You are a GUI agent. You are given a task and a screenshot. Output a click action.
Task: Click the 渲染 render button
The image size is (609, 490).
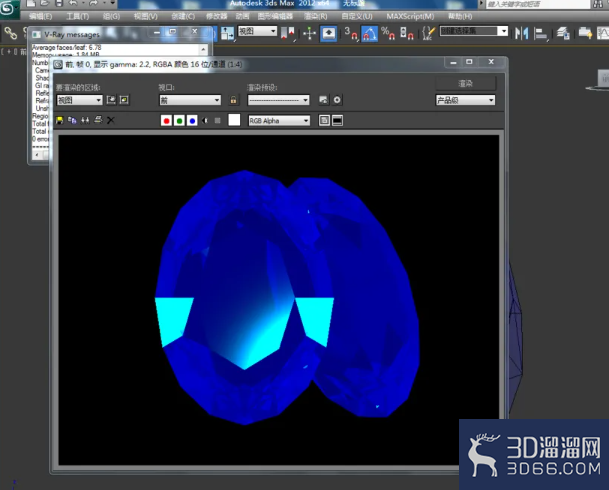[465, 83]
